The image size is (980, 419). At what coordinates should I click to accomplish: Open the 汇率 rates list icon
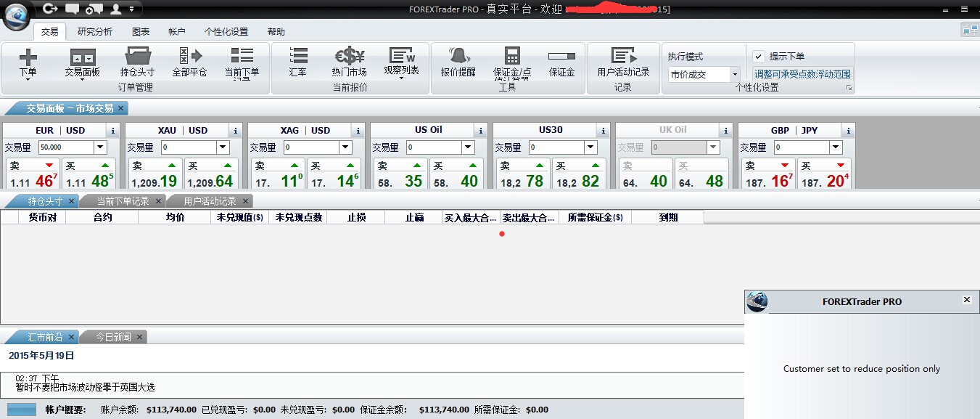click(297, 63)
